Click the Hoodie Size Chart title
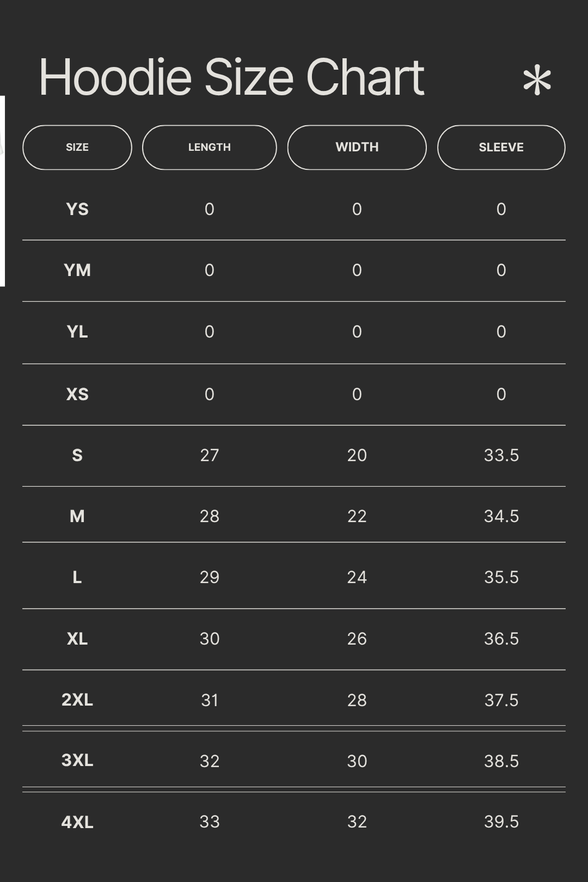588x882 pixels. (x=231, y=77)
